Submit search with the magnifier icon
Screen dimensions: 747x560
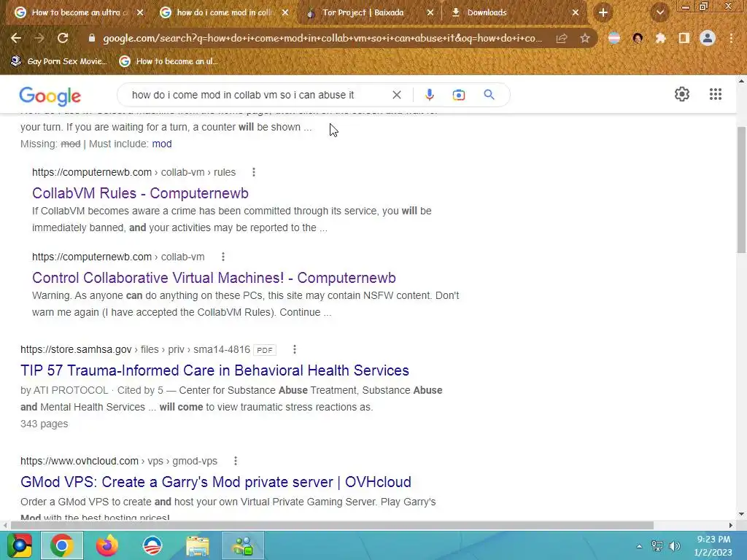coord(489,94)
